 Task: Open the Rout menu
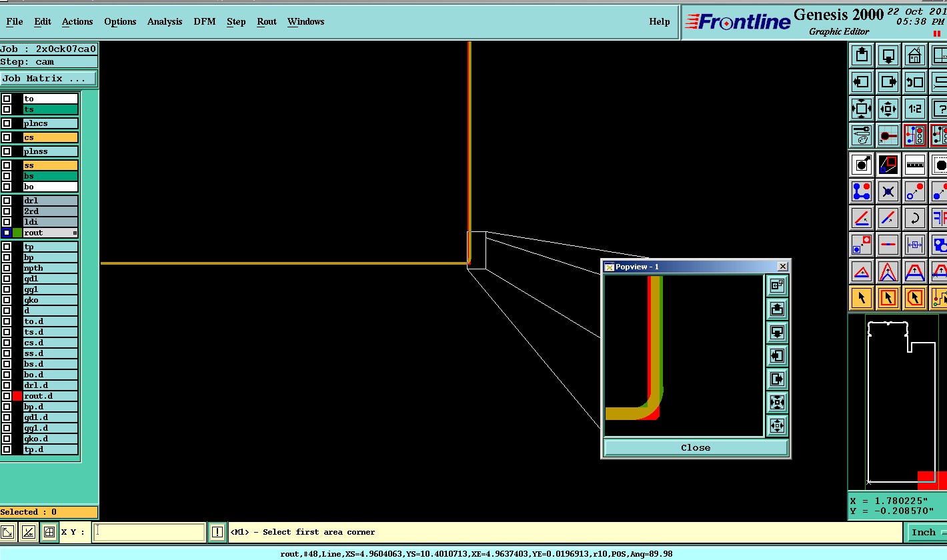click(x=267, y=21)
